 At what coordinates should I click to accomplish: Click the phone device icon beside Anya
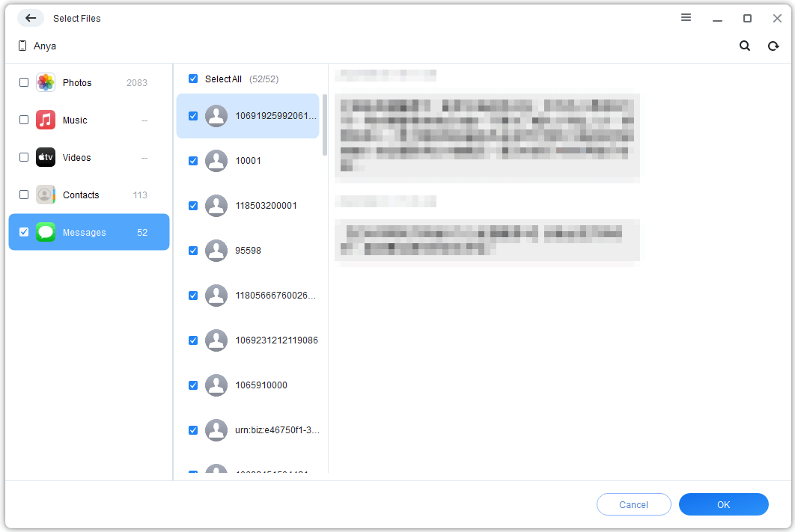(x=22, y=46)
